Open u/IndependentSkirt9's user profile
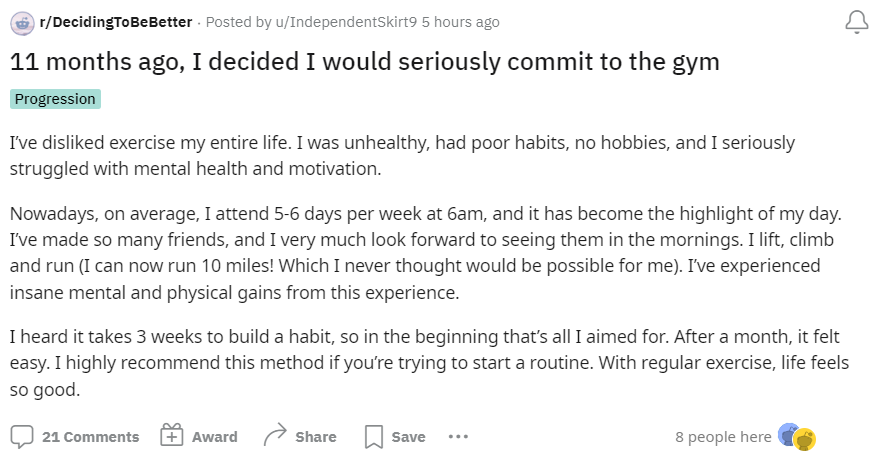The height and width of the screenshot is (462, 869). (346, 22)
